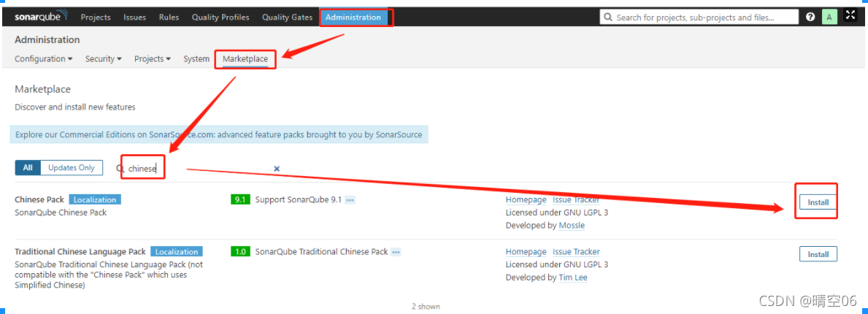Image resolution: width=868 pixels, height=314 pixels.
Task: Click the Support SonarQube 9.1 text
Action: (299, 199)
